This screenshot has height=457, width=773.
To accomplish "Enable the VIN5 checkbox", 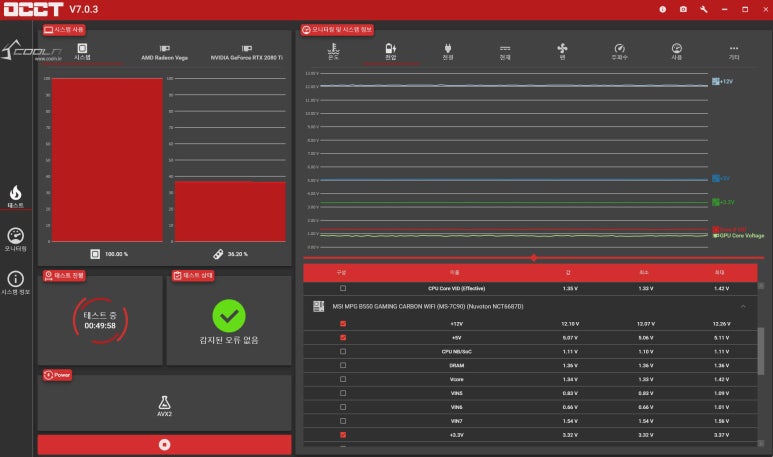I will pos(343,393).
